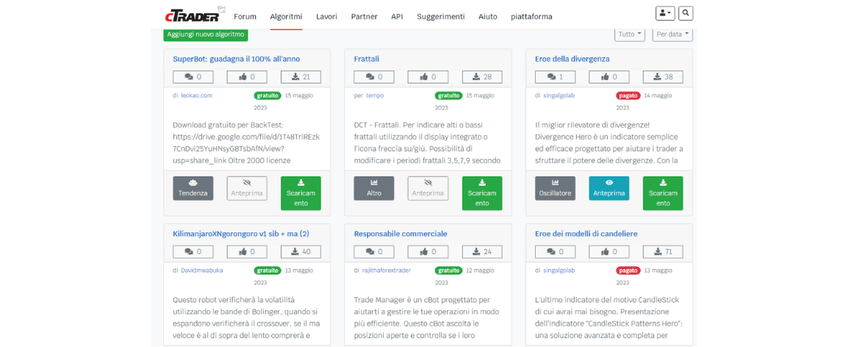
Task: Click comments count on KilimanjaroXNgorongoro card
Action: tap(193, 252)
